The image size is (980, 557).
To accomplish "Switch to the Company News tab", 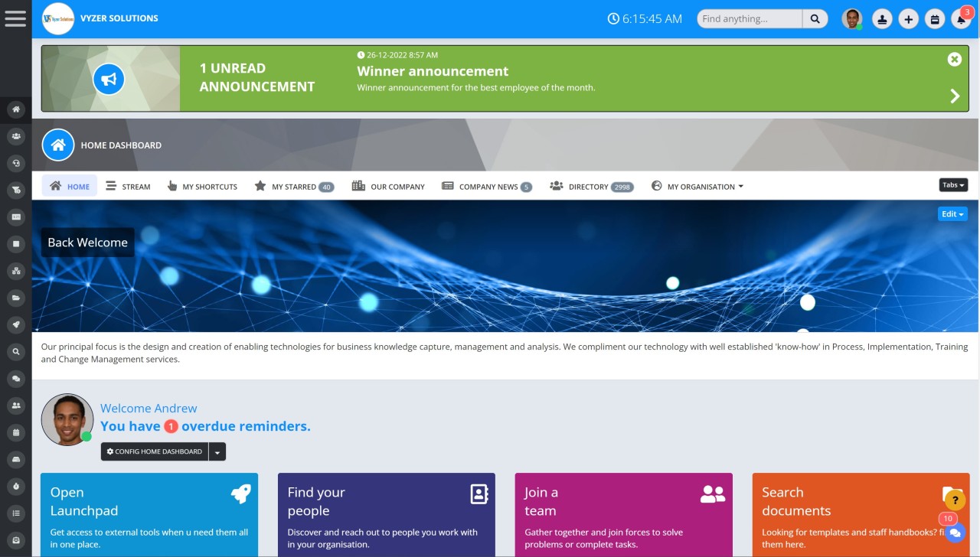I will pyautogui.click(x=486, y=186).
